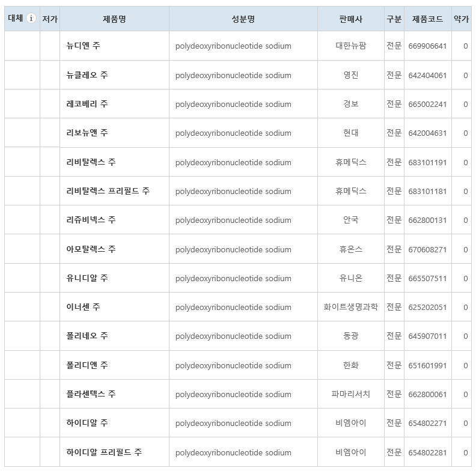
Task: Click seller 안국
Action: (350, 220)
